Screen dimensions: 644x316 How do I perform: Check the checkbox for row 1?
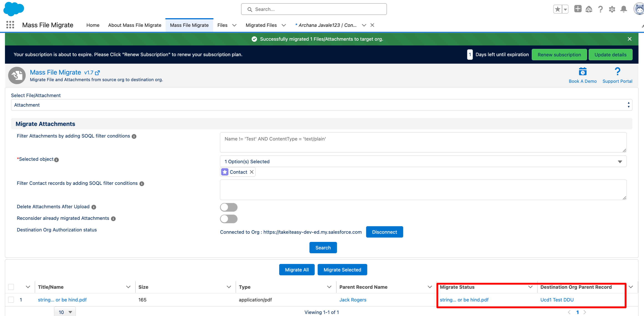click(x=11, y=299)
